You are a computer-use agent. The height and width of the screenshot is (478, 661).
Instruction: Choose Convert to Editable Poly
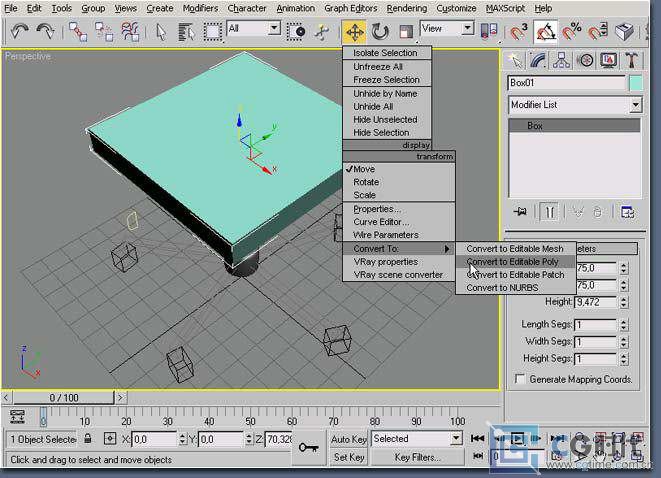516,262
